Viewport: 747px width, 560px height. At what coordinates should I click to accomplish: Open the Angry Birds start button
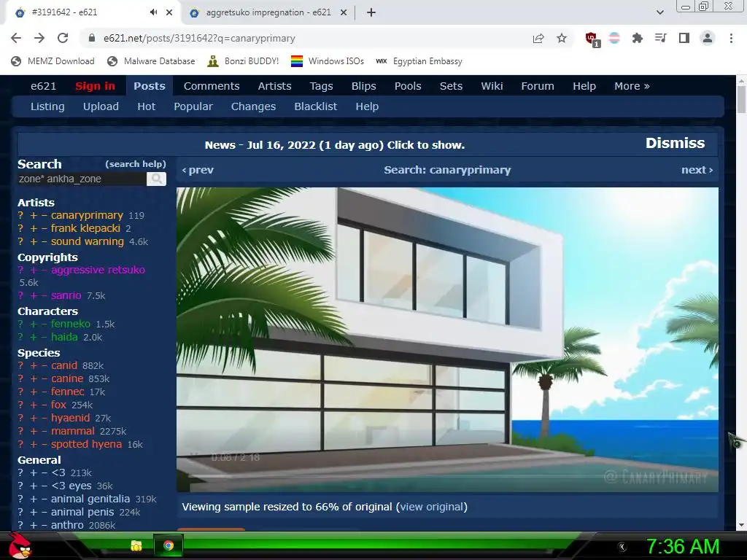click(20, 545)
